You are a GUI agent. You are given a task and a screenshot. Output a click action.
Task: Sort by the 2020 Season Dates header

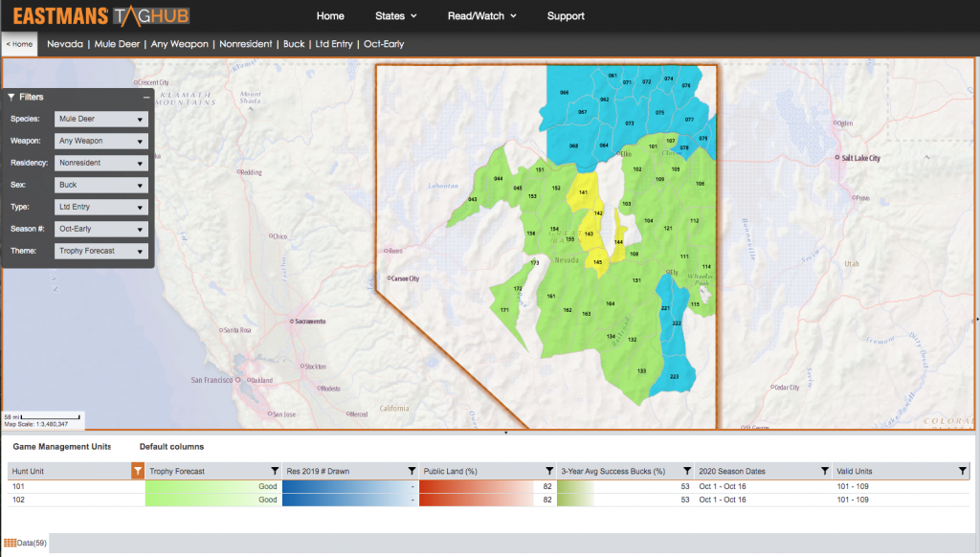click(x=732, y=471)
